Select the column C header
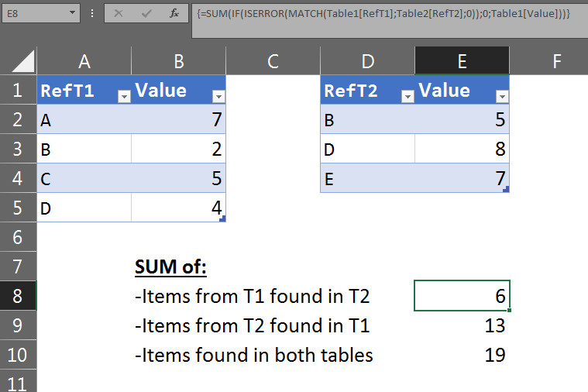This screenshot has height=392, width=588. (273, 61)
